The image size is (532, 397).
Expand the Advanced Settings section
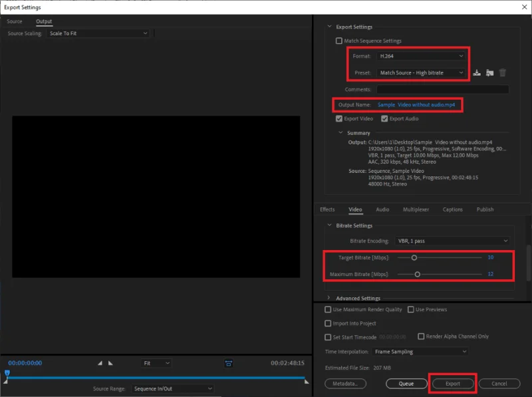click(329, 298)
